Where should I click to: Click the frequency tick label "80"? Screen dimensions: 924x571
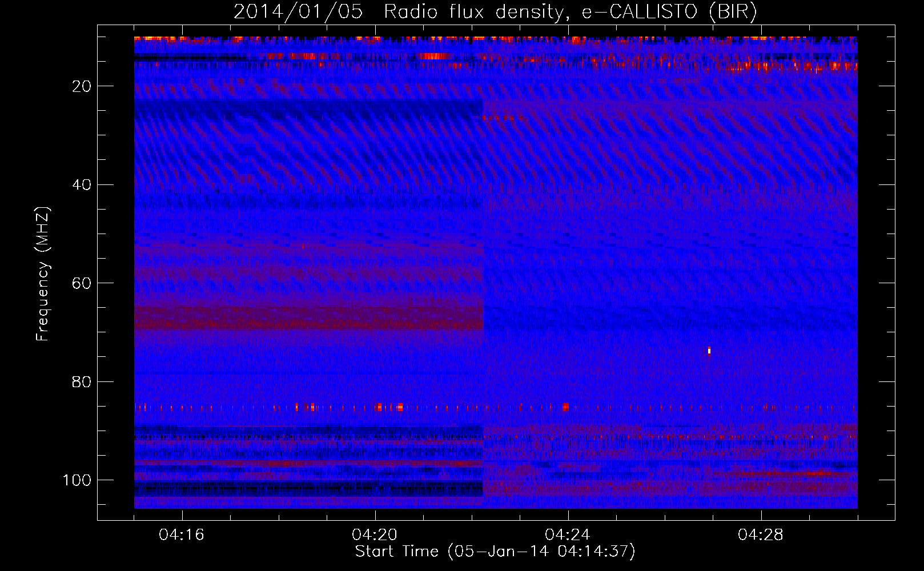coord(82,382)
